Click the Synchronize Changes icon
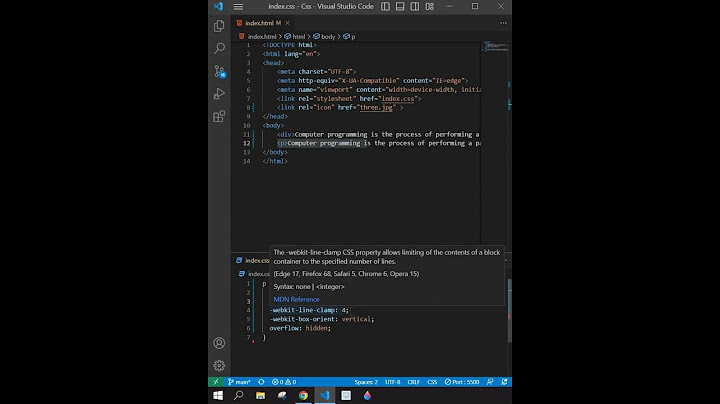This screenshot has width=720, height=404. [261, 382]
